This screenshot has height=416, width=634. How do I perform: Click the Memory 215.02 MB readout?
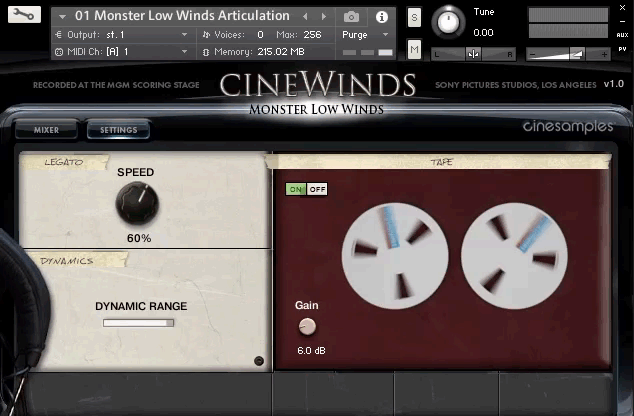click(281, 52)
